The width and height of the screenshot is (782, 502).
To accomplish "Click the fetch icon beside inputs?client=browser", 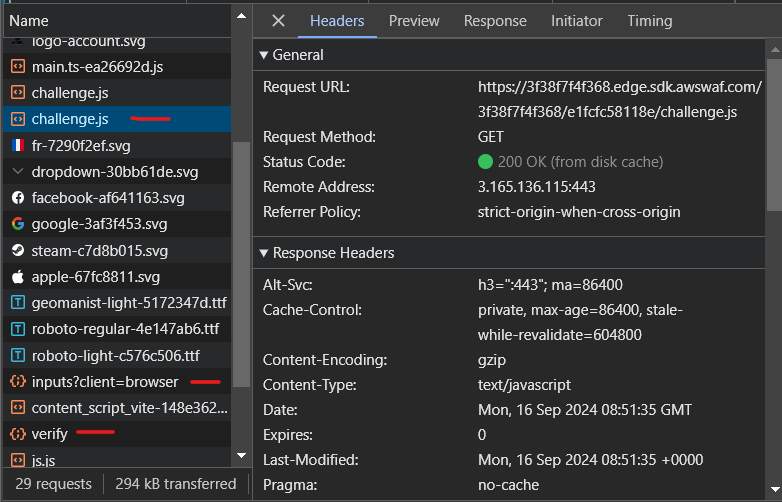I will pos(18,381).
